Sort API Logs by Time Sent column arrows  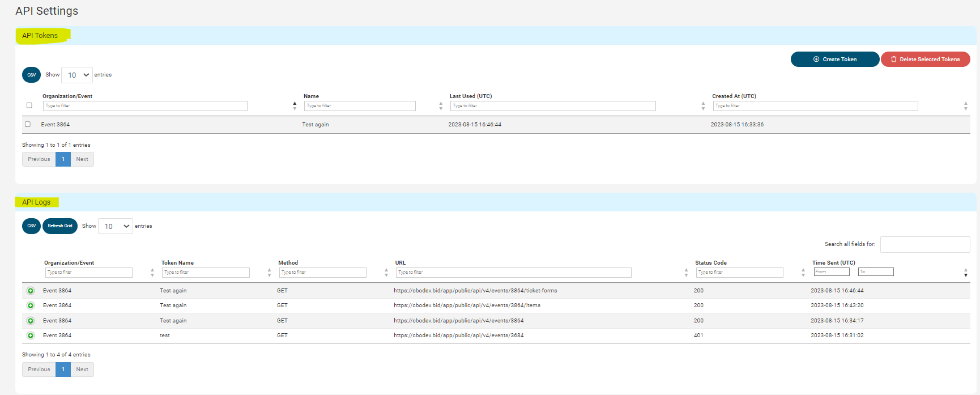pos(965,273)
